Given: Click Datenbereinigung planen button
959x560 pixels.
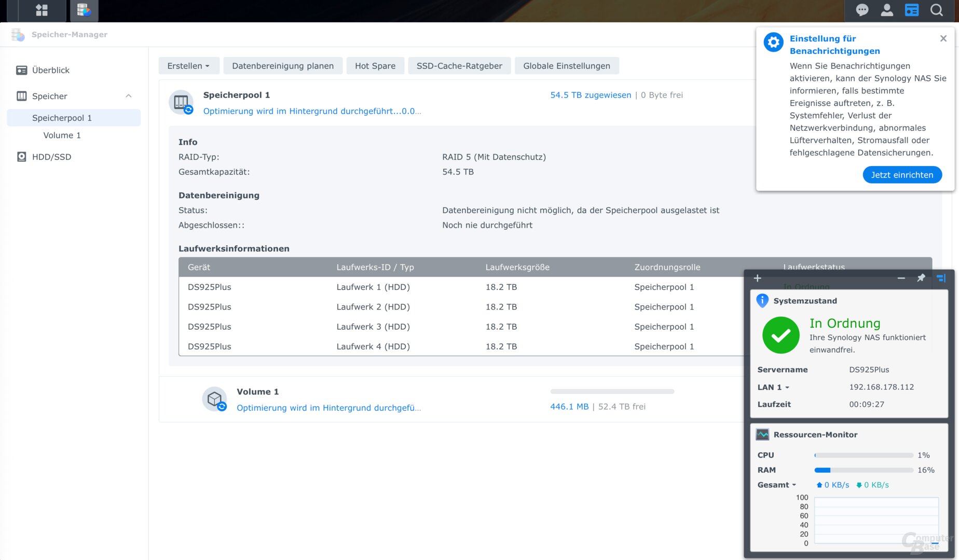Looking at the screenshot, I should click(283, 66).
